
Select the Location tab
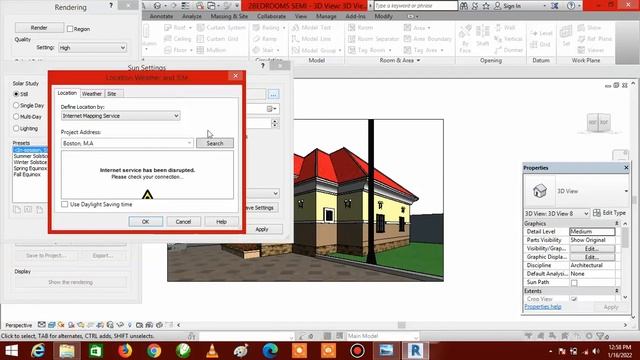pyautogui.click(x=67, y=93)
